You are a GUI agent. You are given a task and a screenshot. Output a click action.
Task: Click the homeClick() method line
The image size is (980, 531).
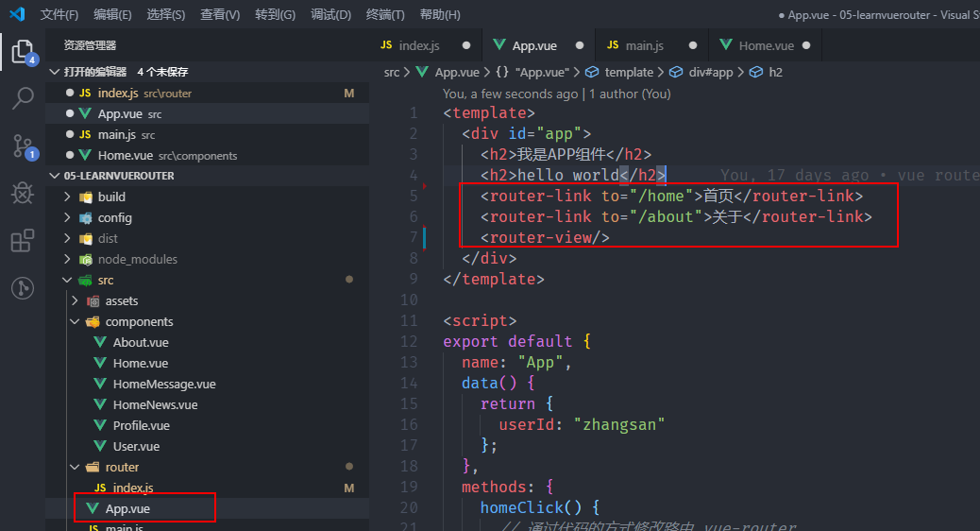tap(539, 507)
